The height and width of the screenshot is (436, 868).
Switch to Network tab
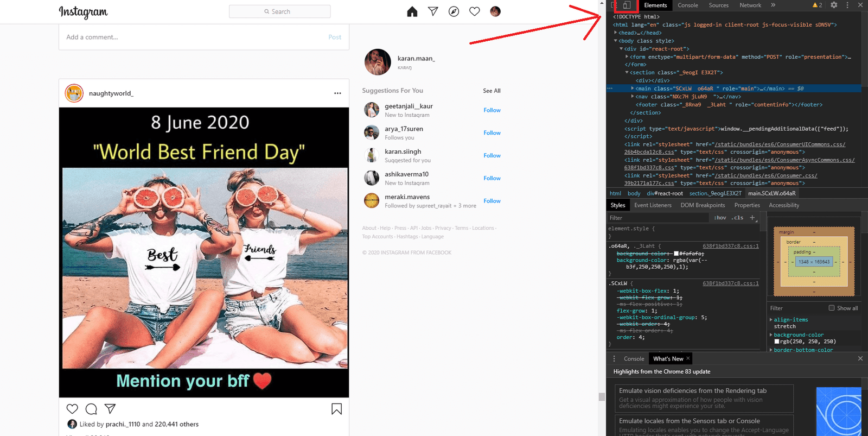tap(750, 5)
